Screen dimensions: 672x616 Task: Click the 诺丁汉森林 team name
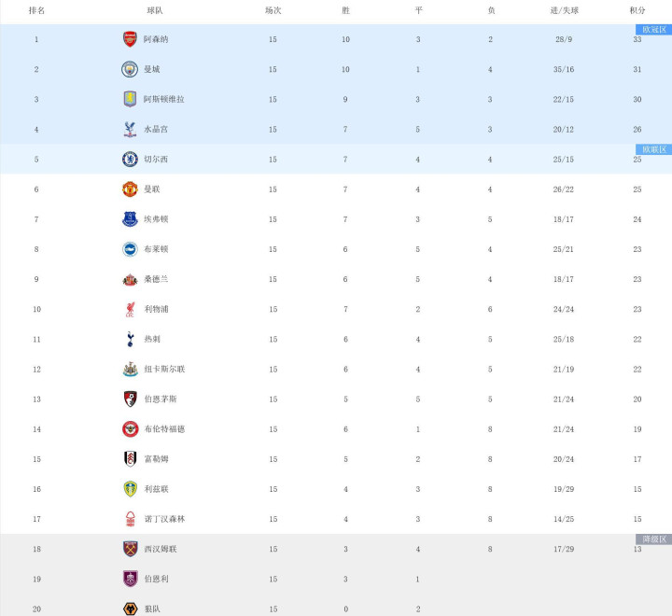click(163, 519)
